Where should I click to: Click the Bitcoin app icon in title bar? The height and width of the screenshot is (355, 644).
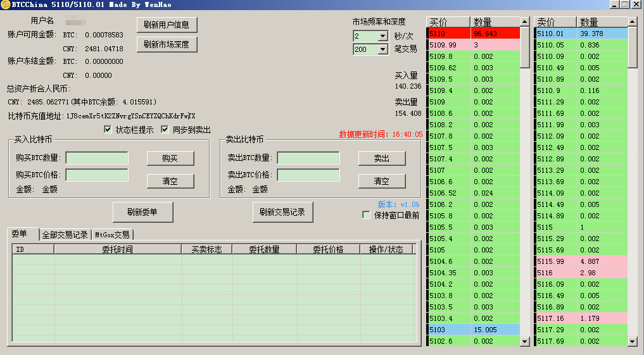[x=5, y=4]
